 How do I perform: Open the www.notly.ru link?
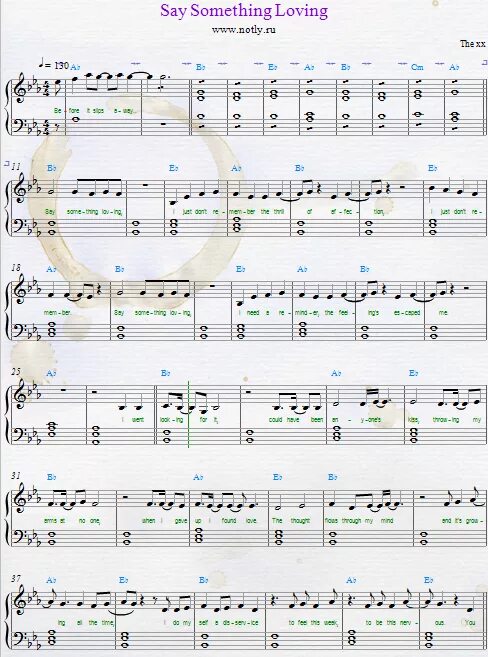click(243, 29)
